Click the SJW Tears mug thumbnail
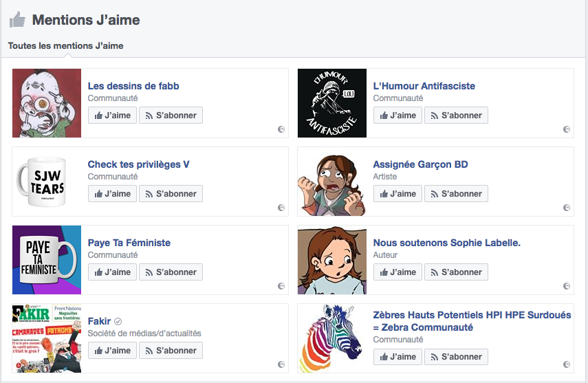This screenshot has width=588, height=383. click(x=47, y=182)
